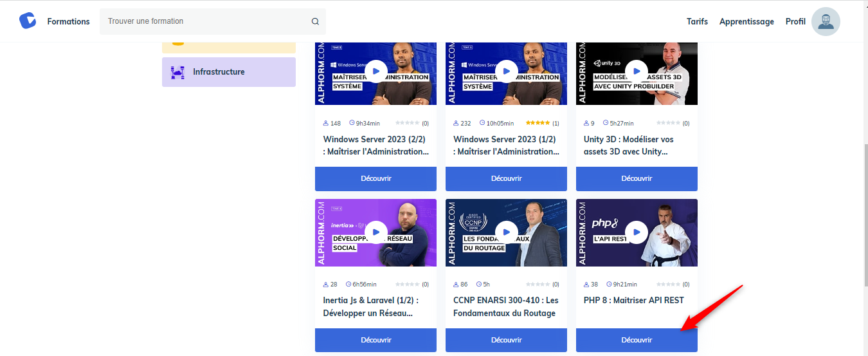This screenshot has width=868, height=356.
Task: Click the clock icon beside 5h duration
Action: [x=479, y=284]
